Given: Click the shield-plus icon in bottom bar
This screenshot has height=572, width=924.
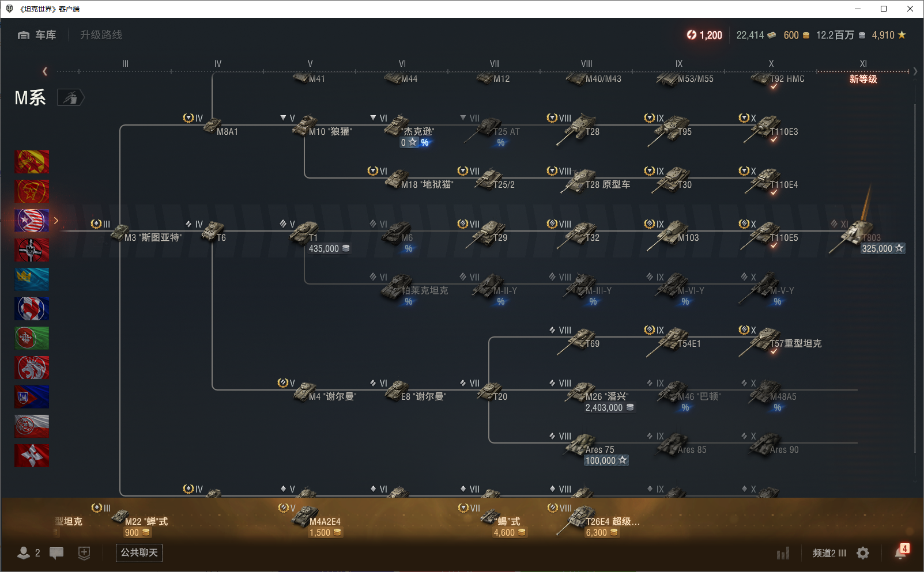Looking at the screenshot, I should click(x=84, y=553).
